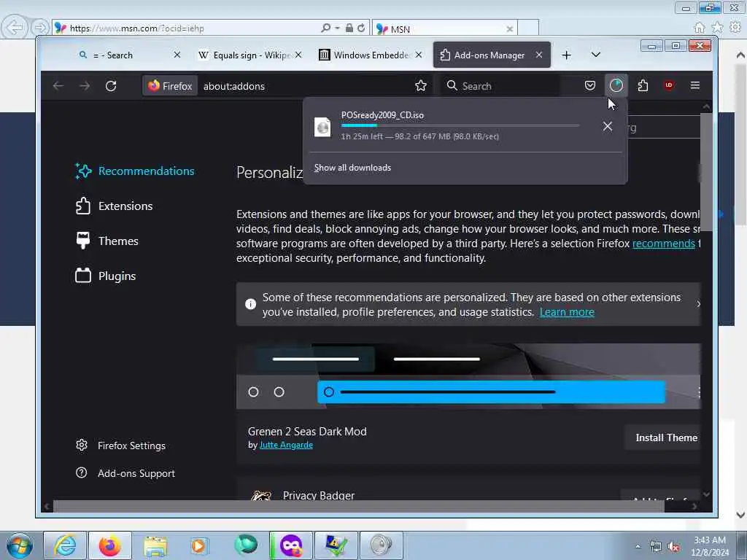Click the Firefox horizontal scrollbar
This screenshot has width=747, height=560.
click(358, 506)
